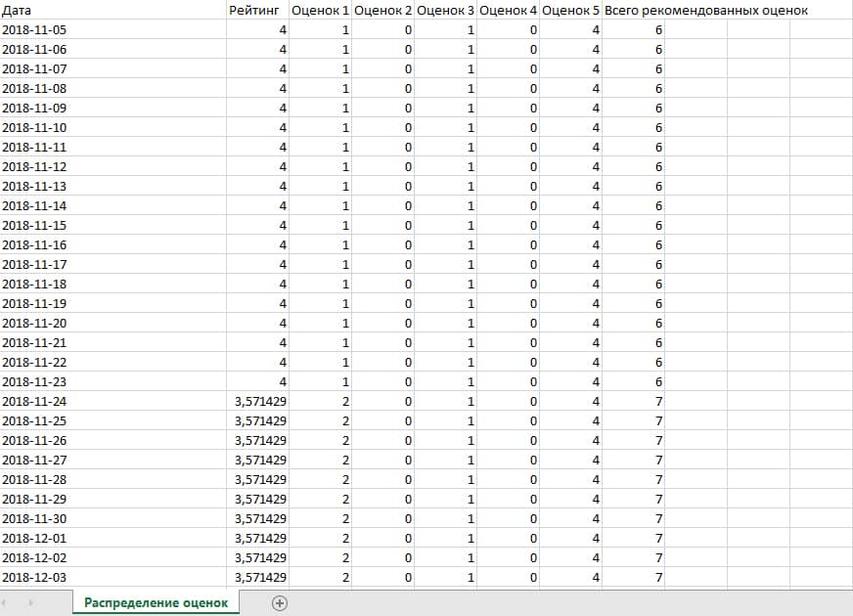Click the date cell 2018-12-01

(113, 539)
